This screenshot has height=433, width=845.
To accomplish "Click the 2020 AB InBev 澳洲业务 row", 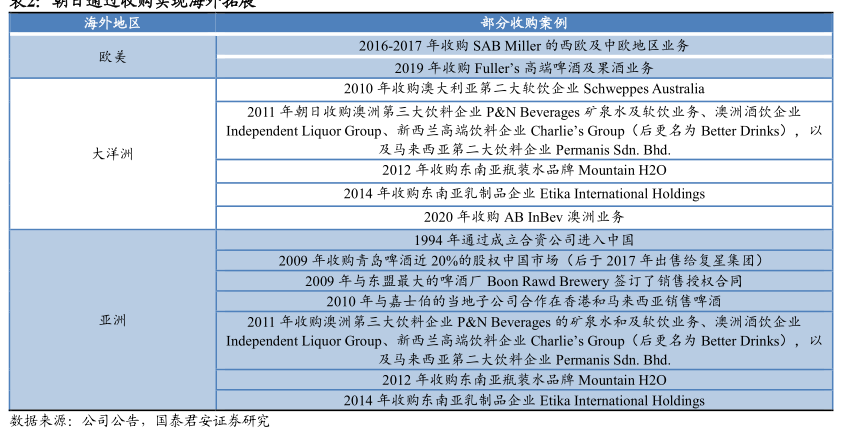I will (524, 217).
